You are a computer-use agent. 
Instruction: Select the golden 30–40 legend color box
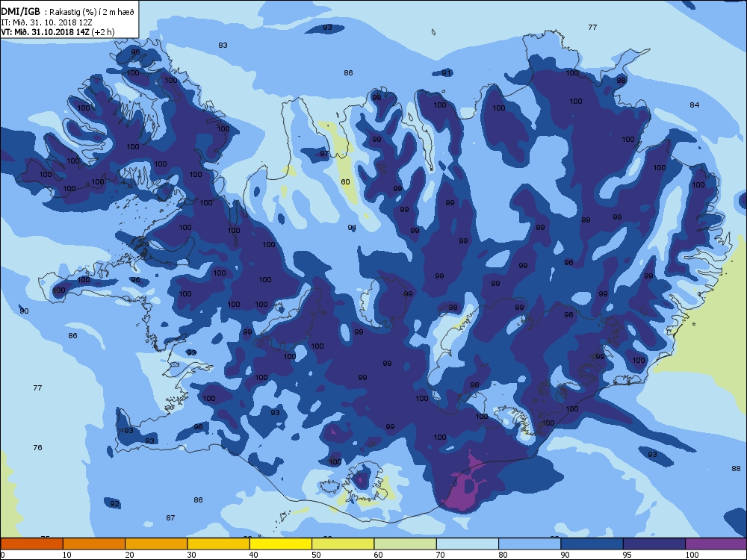tap(219, 544)
